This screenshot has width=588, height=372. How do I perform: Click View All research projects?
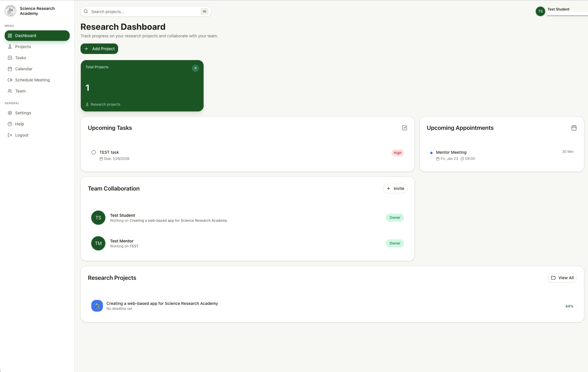pos(562,278)
